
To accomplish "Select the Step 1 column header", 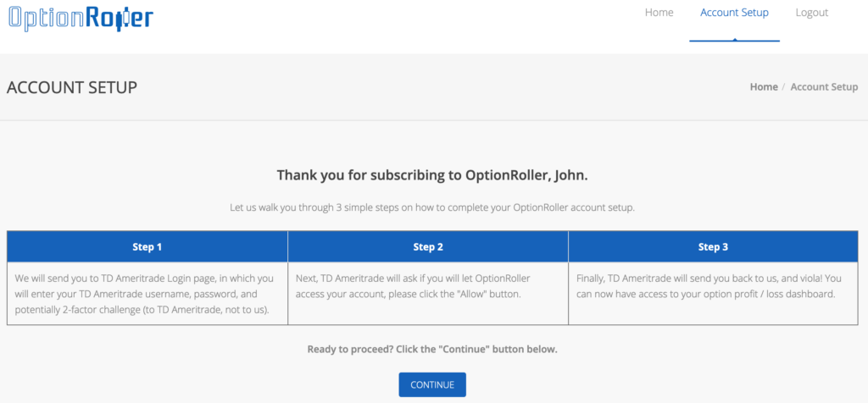I will pos(147,246).
